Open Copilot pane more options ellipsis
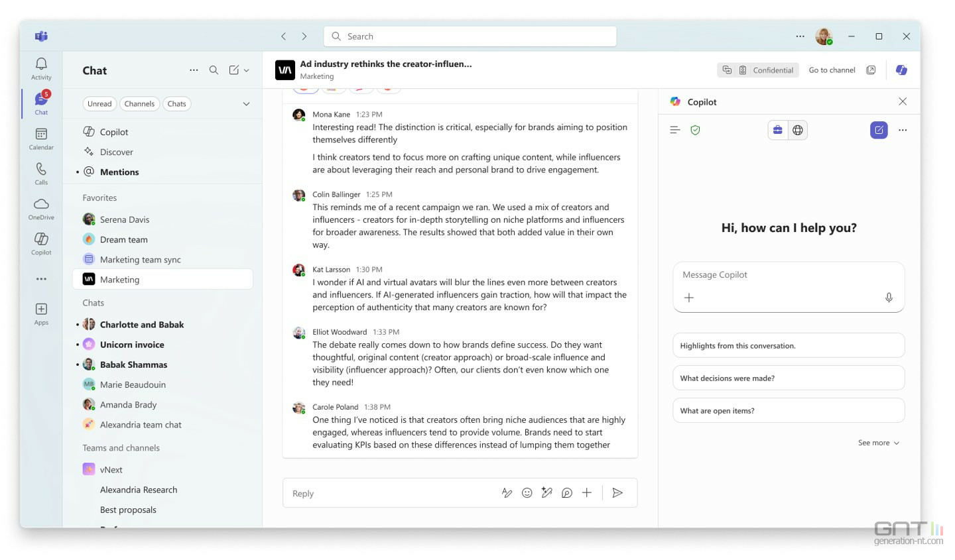This screenshot has width=955, height=560. (x=903, y=130)
